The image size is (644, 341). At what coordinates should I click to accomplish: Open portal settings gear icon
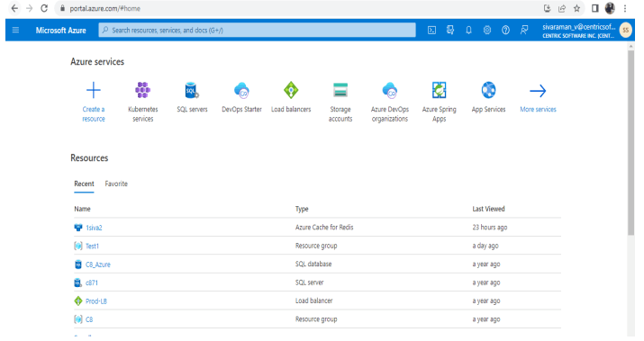[487, 30]
